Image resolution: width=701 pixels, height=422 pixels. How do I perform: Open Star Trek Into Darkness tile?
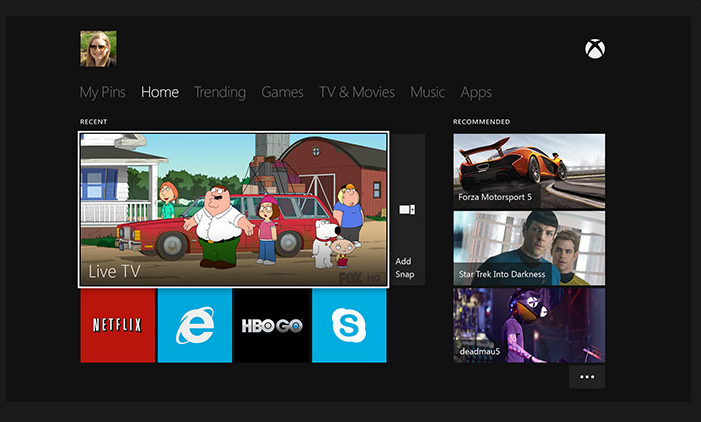pos(529,248)
